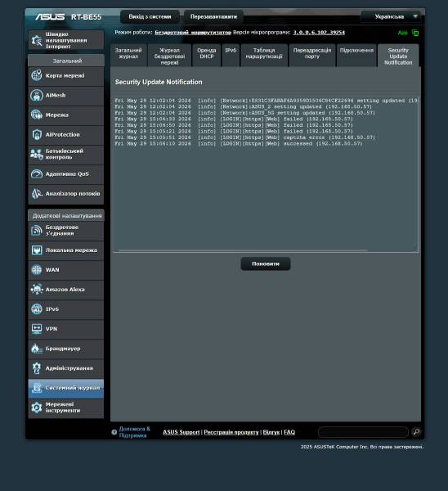This screenshot has width=448, height=491.
Task: Select Security Update Notification tab
Action: coord(398,56)
